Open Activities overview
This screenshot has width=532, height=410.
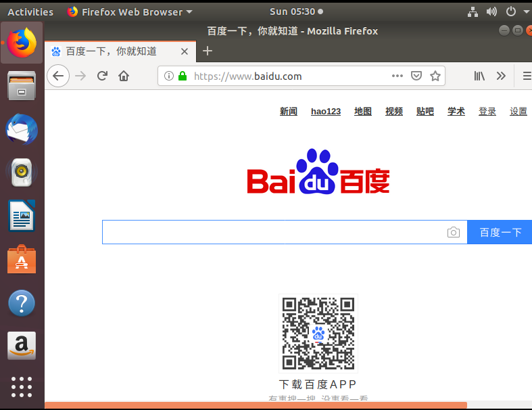click(30, 12)
